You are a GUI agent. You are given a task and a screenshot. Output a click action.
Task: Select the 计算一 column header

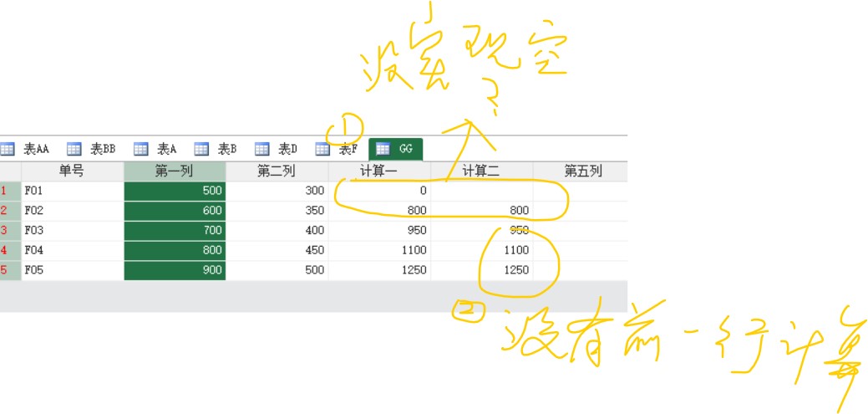(x=379, y=171)
